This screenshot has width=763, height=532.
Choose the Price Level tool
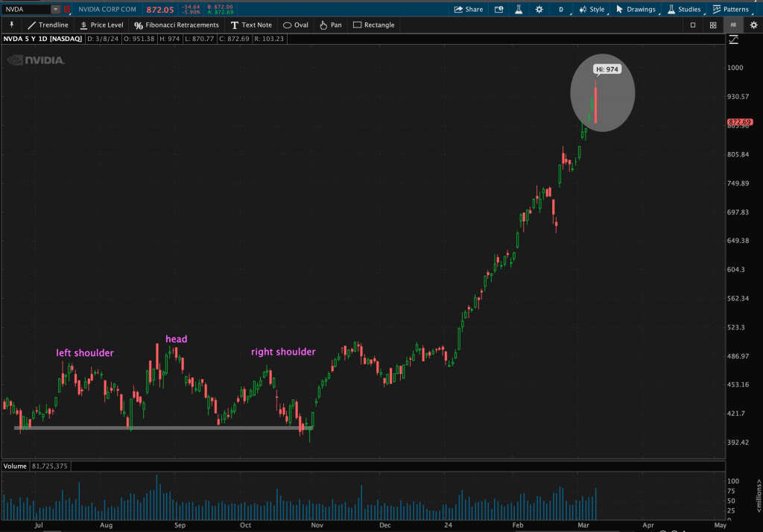click(102, 25)
